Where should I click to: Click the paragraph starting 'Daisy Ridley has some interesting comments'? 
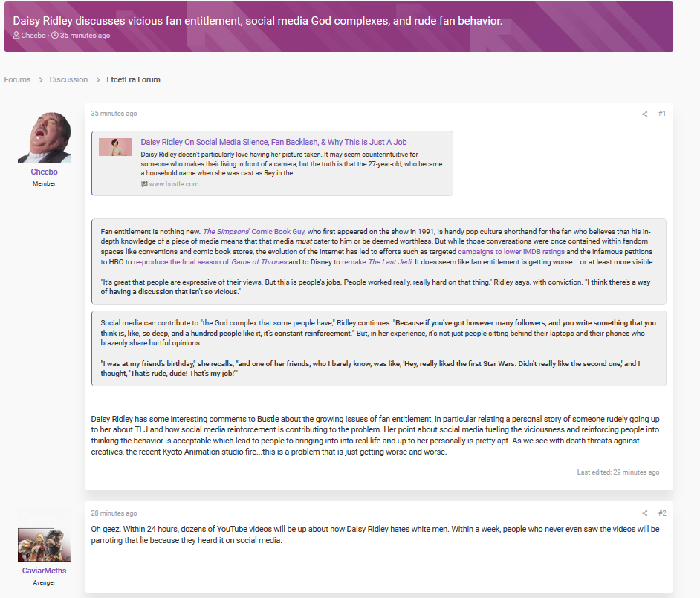tap(375, 435)
